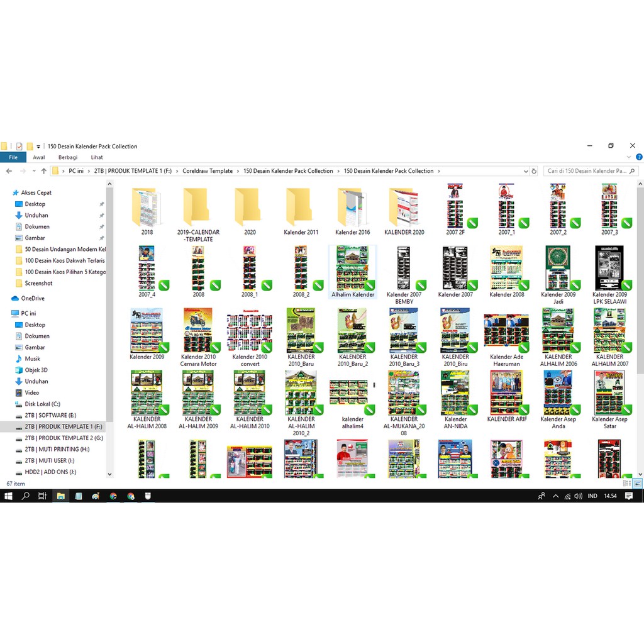Open the Lihat ribbon tab
The height and width of the screenshot is (644, 644).
[97, 158]
